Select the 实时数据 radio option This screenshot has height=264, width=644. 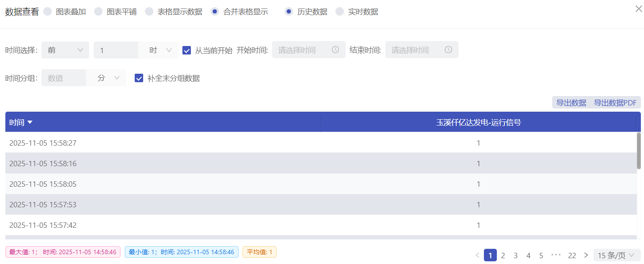click(x=340, y=12)
